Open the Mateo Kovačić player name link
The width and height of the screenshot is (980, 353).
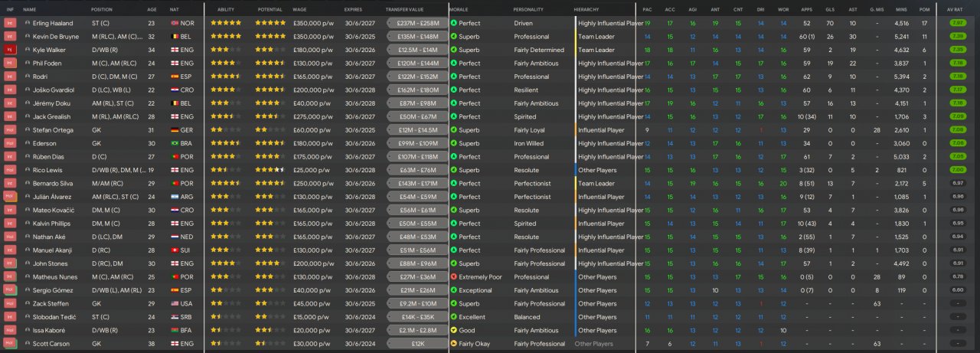[54, 211]
